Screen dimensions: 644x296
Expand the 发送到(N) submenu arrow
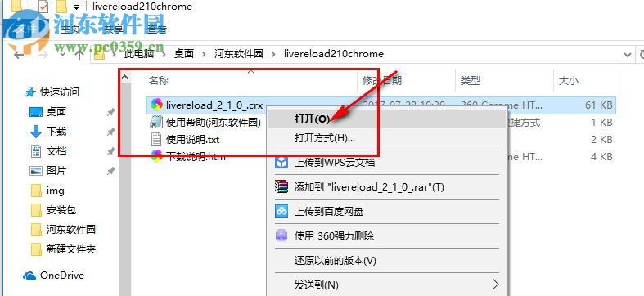[496, 284]
